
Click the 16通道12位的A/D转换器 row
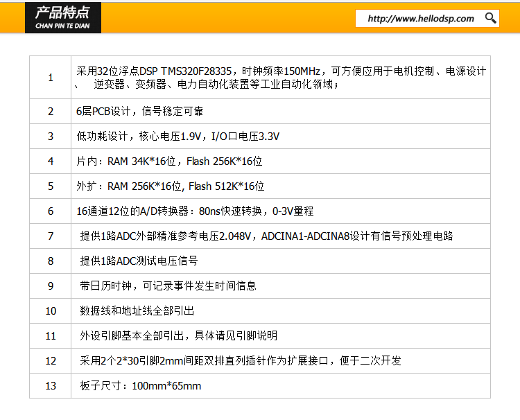click(x=195, y=211)
